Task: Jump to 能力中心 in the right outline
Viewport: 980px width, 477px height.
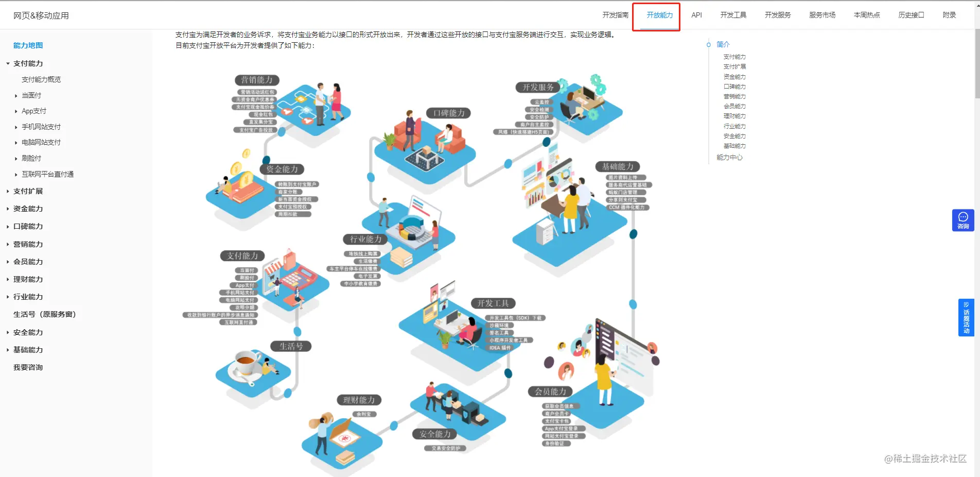Action: 730,157
